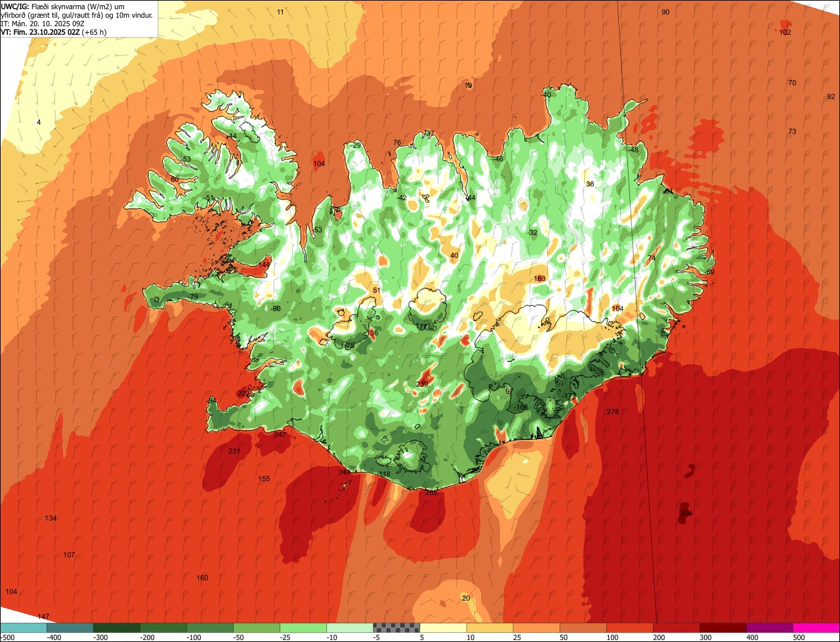Click the '11' value at the top
This screenshot has width=840, height=642.
(280, 12)
